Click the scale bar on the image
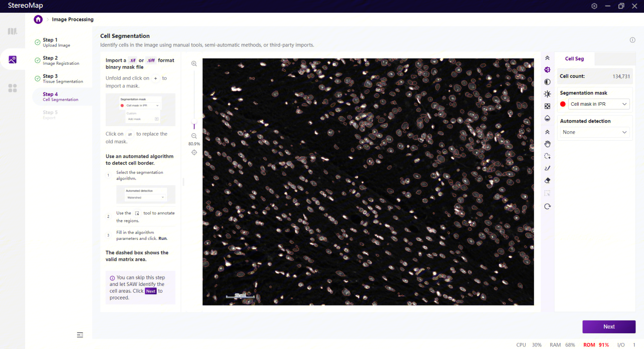Image resolution: width=644 pixels, height=349 pixels. (240, 296)
